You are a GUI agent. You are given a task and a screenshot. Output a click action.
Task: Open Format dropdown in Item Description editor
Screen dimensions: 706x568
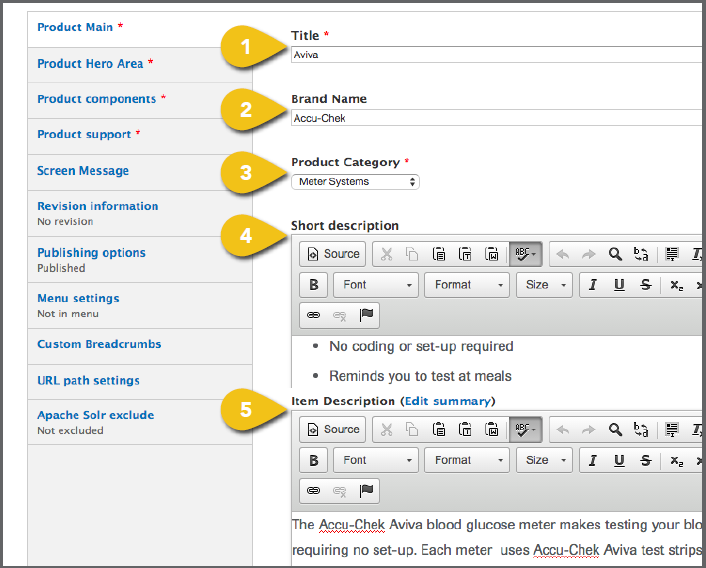coord(467,460)
